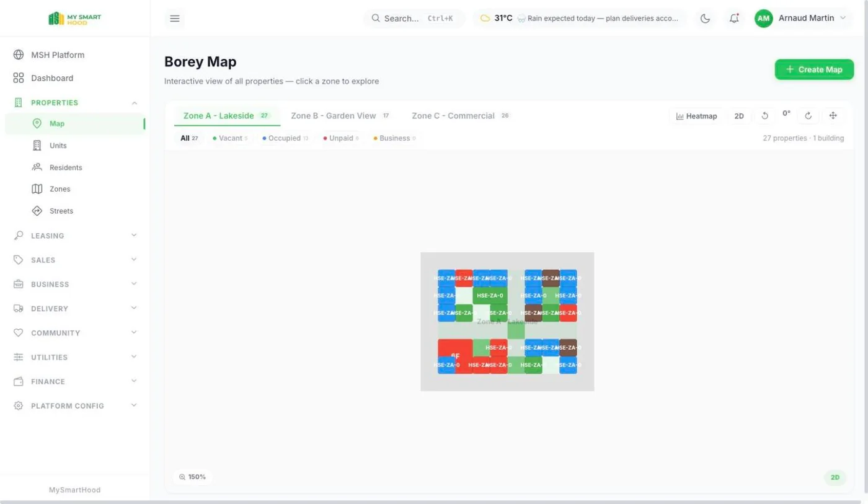
Task: Open the notifications bell
Action: click(x=734, y=19)
